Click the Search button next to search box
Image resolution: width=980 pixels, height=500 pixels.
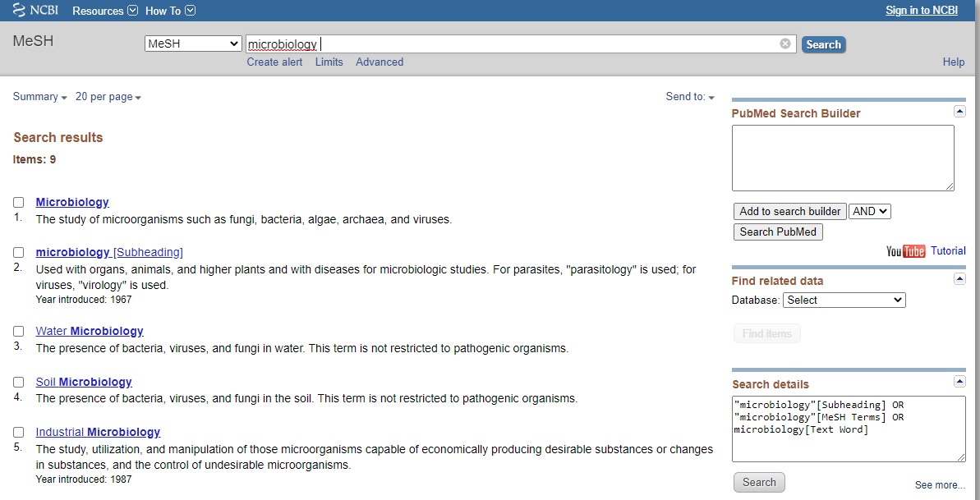[823, 44]
